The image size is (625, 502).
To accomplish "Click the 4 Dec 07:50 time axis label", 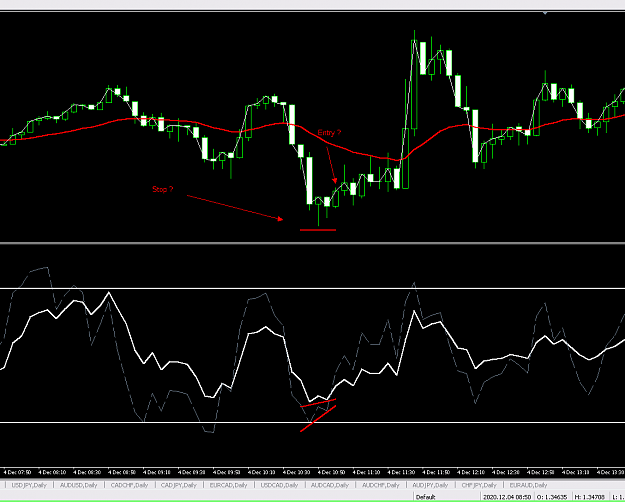I will pos(17,472).
